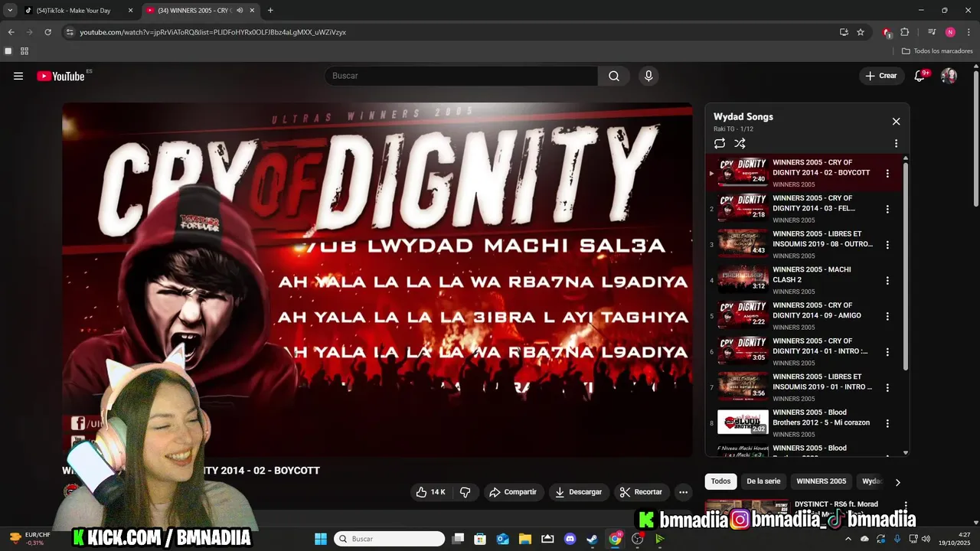Click the playlist panel scrollbar
The height and width of the screenshot is (551, 980).
[906, 268]
